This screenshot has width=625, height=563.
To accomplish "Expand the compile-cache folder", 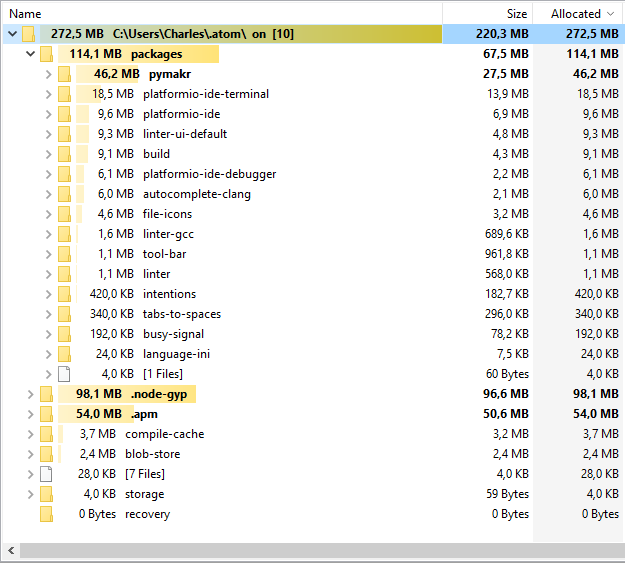I will [x=30, y=434].
